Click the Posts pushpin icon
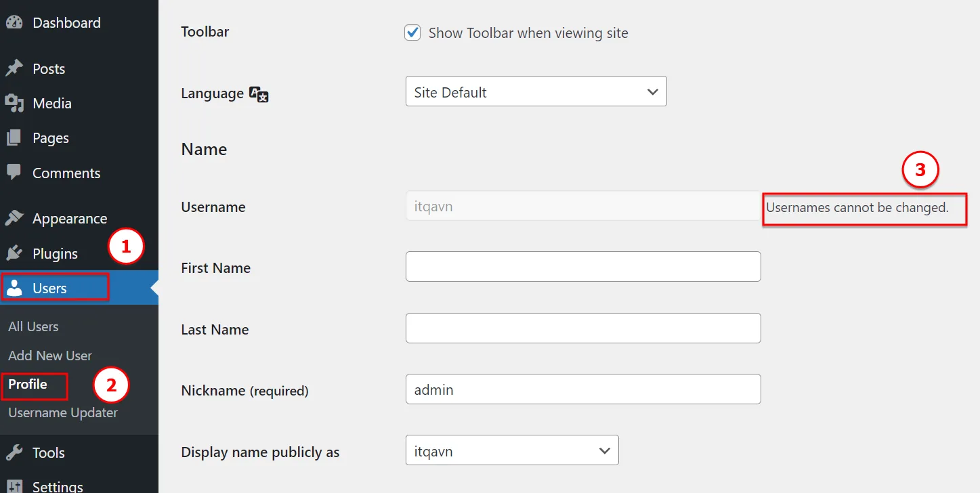980x493 pixels. [14, 68]
